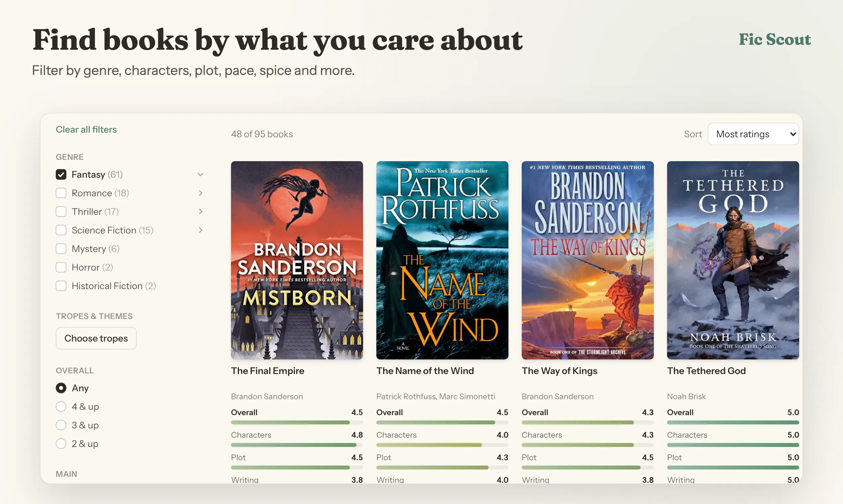Check the Romance genre checkbox
The image size is (843, 504).
coord(61,193)
